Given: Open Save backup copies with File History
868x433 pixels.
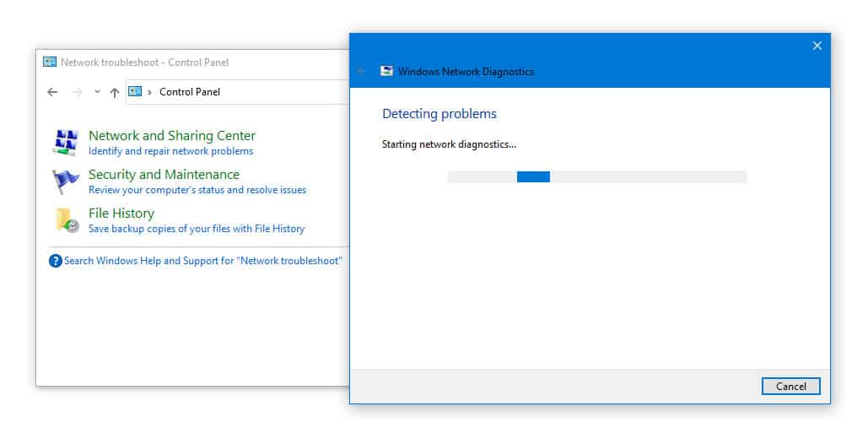Looking at the screenshot, I should click(x=197, y=229).
